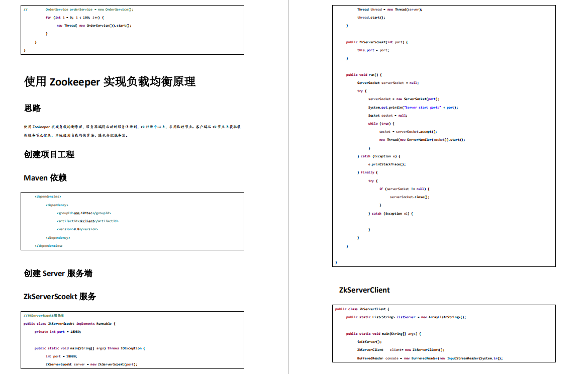Click the line 'thread.start();'
This screenshot has height=374, width=588.
[x=371, y=18]
